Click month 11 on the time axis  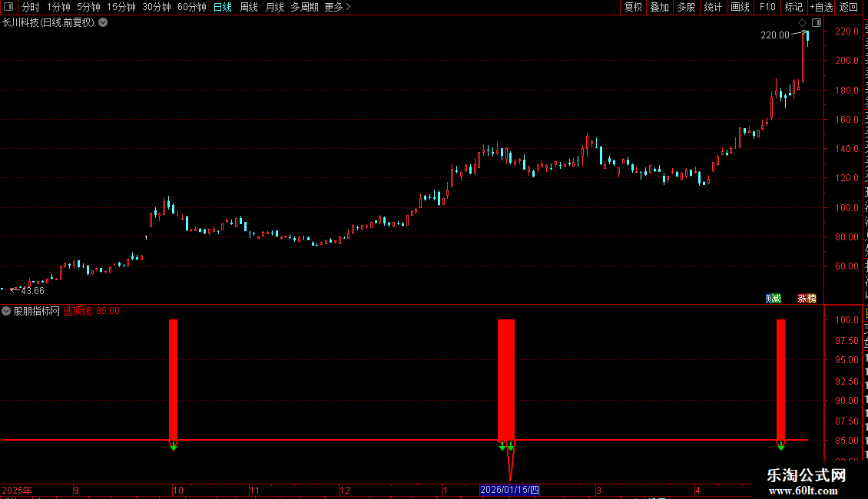[x=254, y=490]
